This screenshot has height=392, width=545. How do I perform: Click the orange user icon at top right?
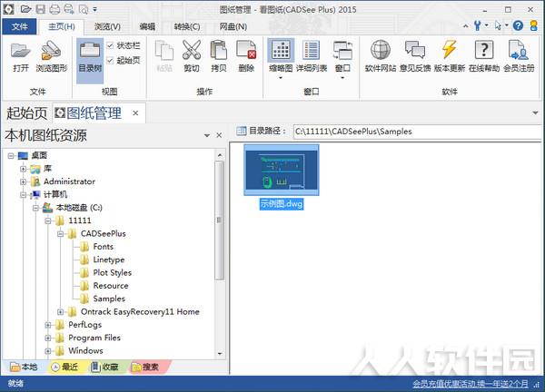click(x=534, y=25)
